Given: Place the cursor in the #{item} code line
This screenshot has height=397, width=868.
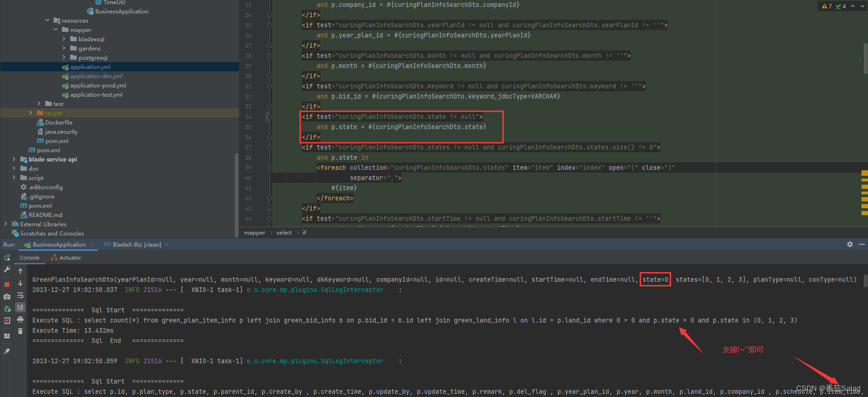Looking at the screenshot, I should [344, 188].
